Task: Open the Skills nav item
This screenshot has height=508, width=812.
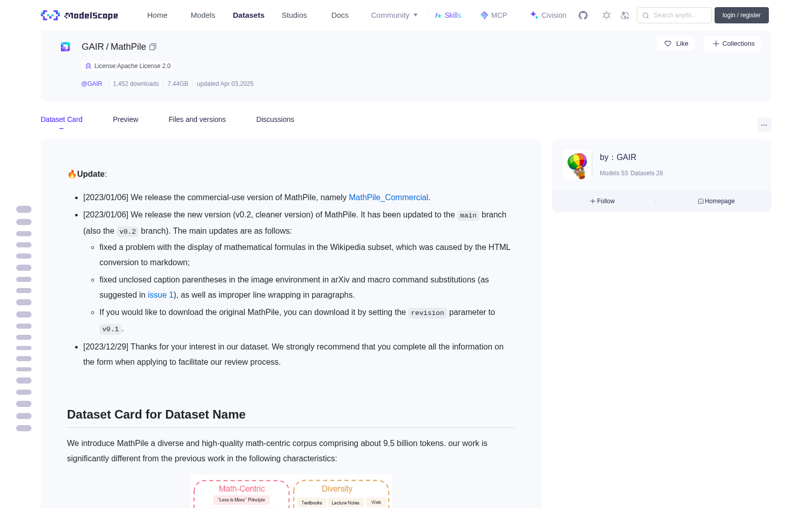Action: click(x=448, y=15)
